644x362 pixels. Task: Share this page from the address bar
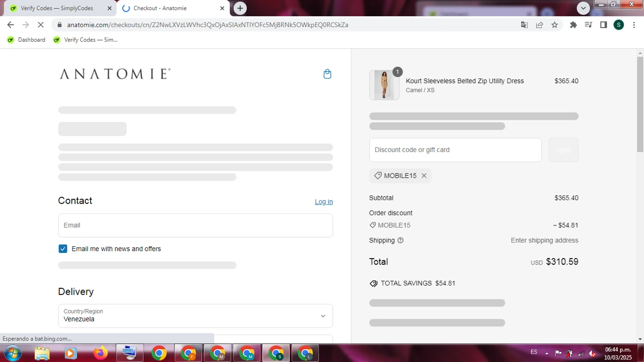click(x=540, y=25)
